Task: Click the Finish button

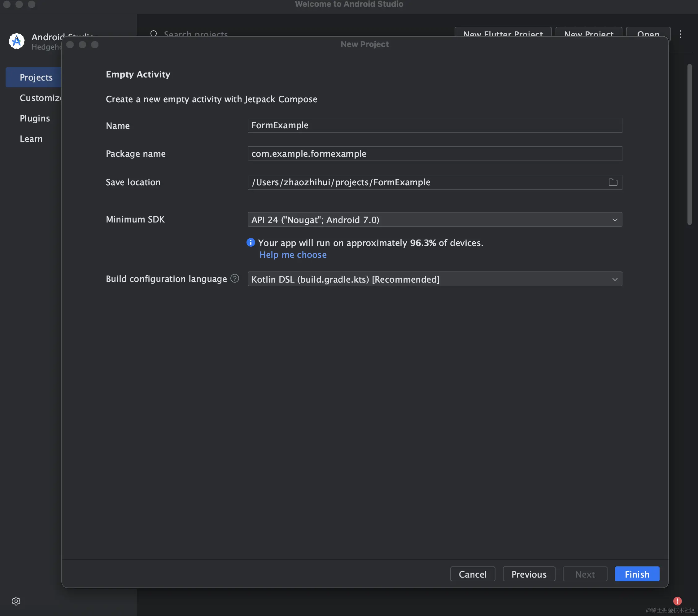Action: [x=637, y=574]
